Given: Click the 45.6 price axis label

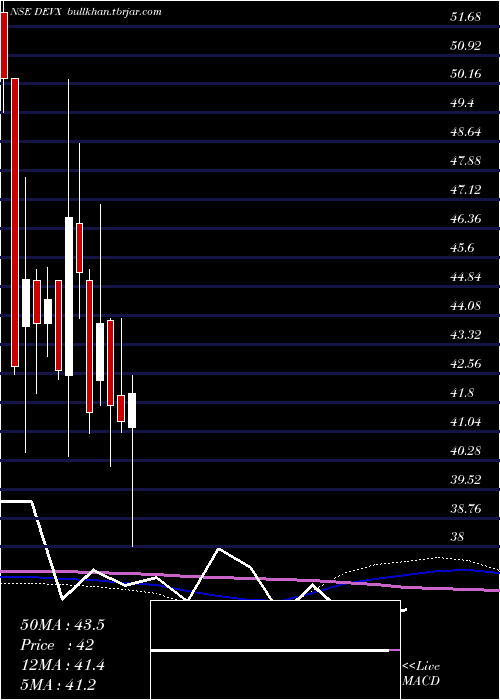Looking at the screenshot, I should click(x=462, y=248).
